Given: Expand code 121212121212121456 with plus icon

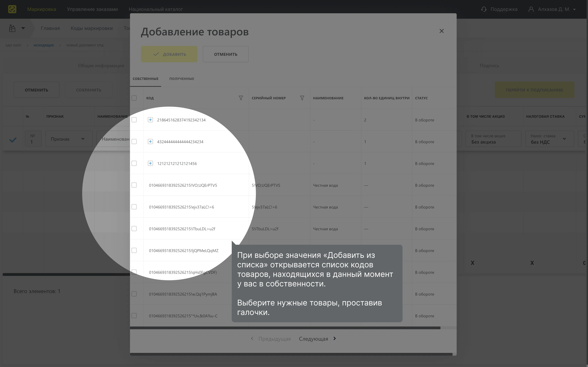Looking at the screenshot, I should (x=150, y=163).
